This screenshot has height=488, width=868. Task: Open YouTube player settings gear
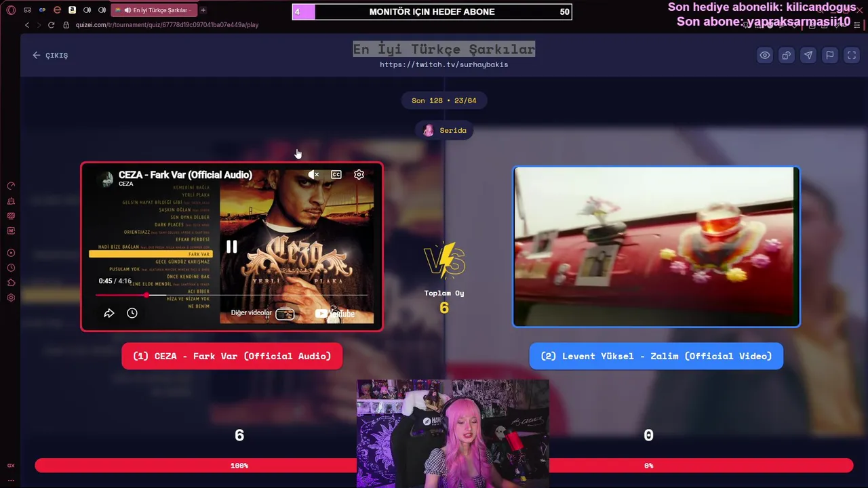(359, 175)
